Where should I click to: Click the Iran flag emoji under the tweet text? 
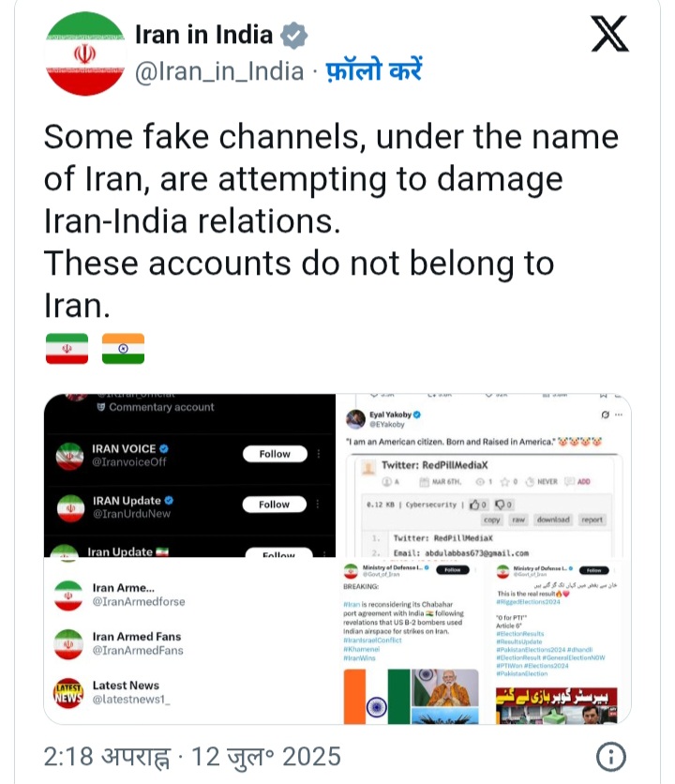click(x=67, y=349)
